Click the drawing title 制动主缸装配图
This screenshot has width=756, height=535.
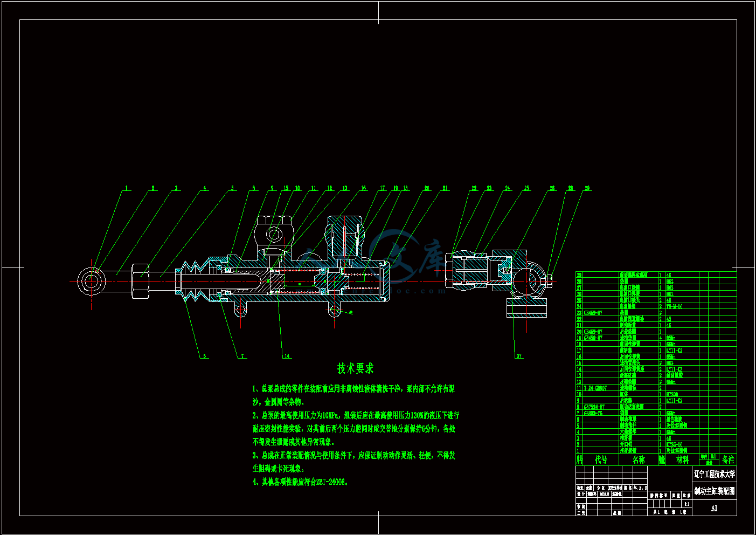point(714,491)
